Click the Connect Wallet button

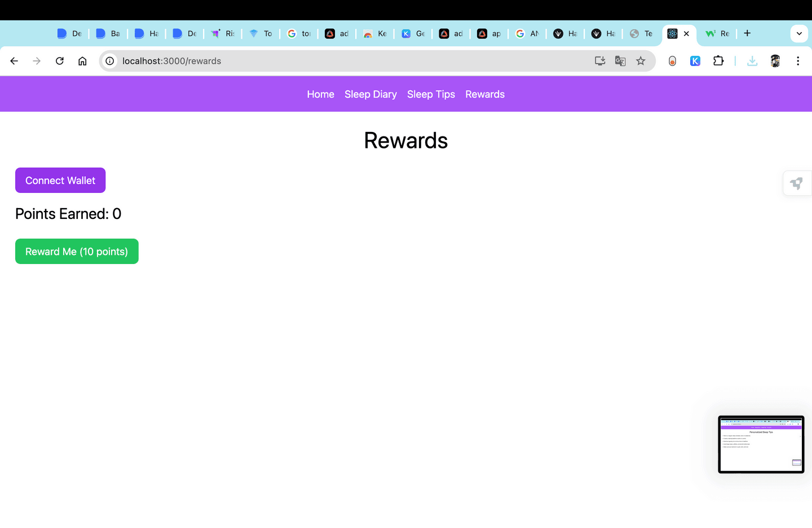click(60, 181)
